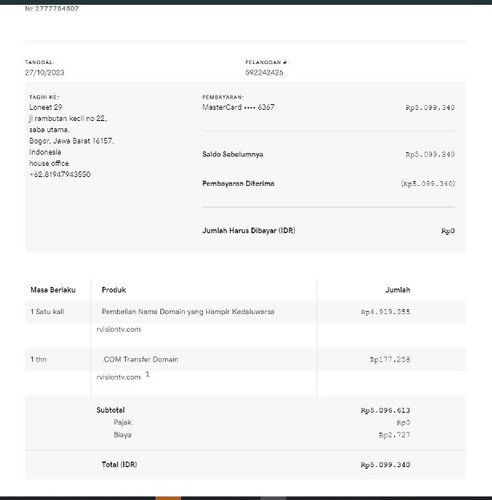Click the footnote 1 superscript marker
The image size is (492, 500).
147,374
